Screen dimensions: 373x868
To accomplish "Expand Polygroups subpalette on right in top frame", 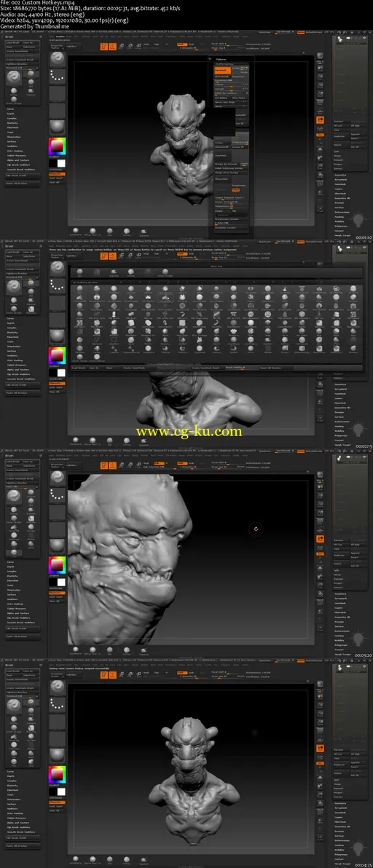I will pos(341,226).
